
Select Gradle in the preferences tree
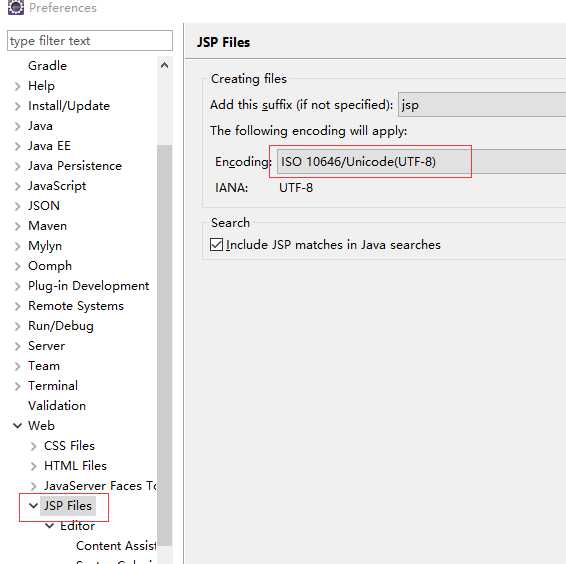(47, 66)
